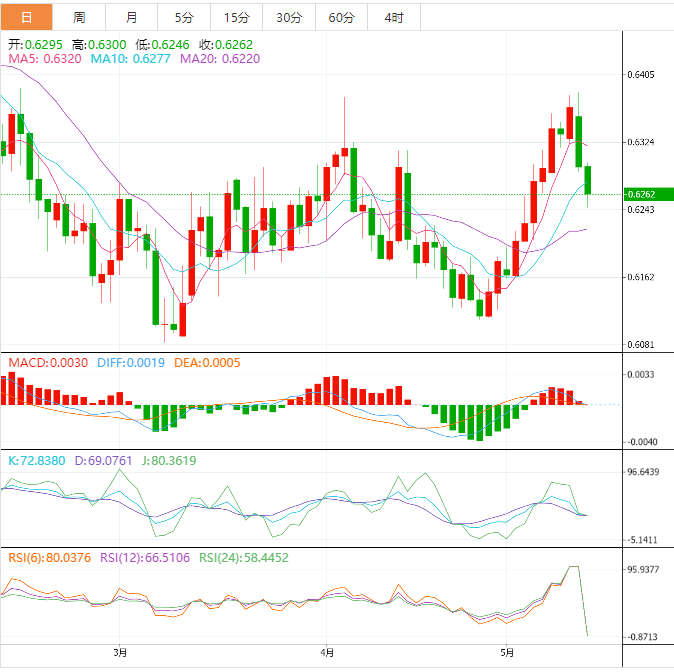Click the green 0.6262 current price tag
674x672 pixels.
640,194
